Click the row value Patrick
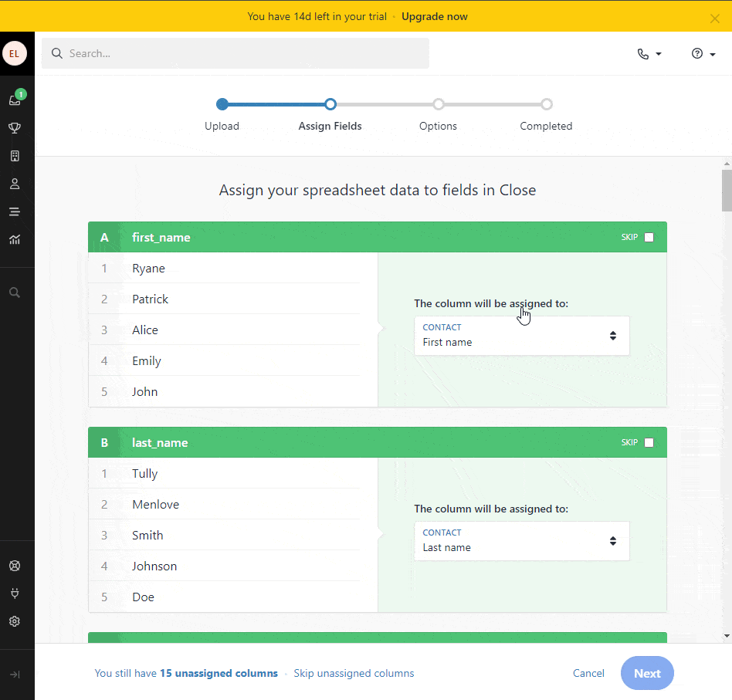The image size is (732, 700). 150,299
